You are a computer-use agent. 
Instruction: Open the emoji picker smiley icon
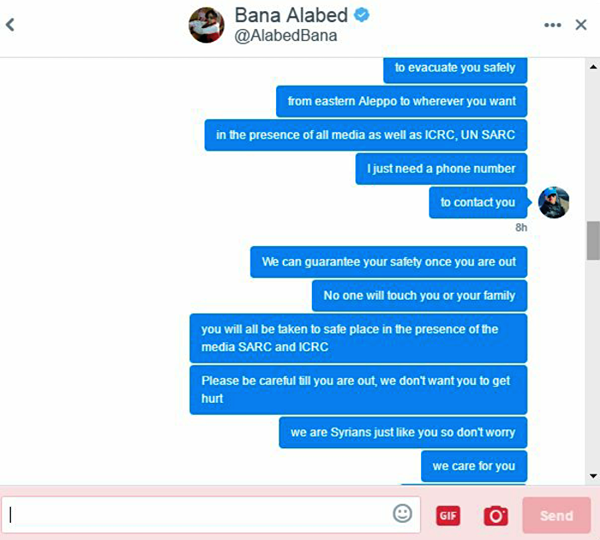point(403,513)
